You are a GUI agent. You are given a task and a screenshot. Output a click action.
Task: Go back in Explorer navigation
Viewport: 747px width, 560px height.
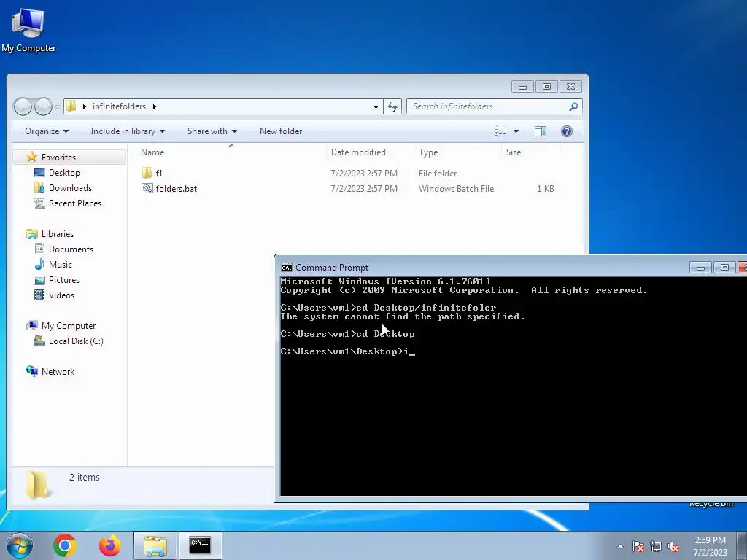(x=23, y=106)
